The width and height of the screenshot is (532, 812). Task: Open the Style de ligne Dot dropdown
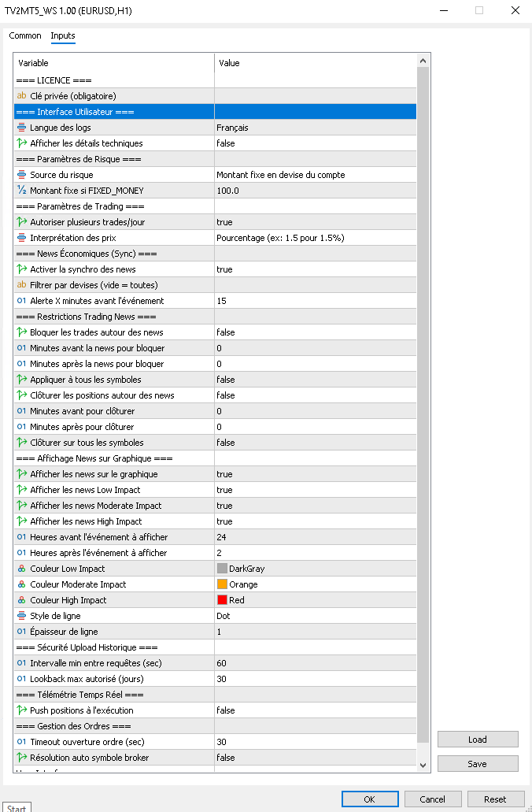click(315, 616)
